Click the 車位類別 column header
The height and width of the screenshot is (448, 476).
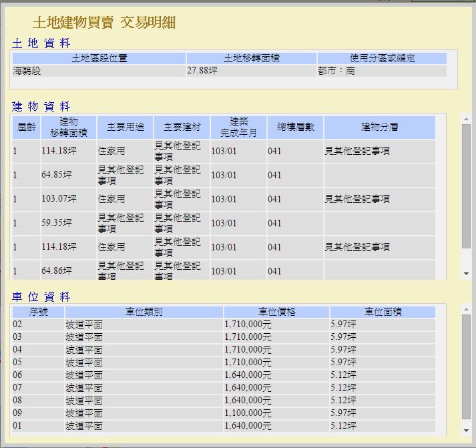coord(144,312)
